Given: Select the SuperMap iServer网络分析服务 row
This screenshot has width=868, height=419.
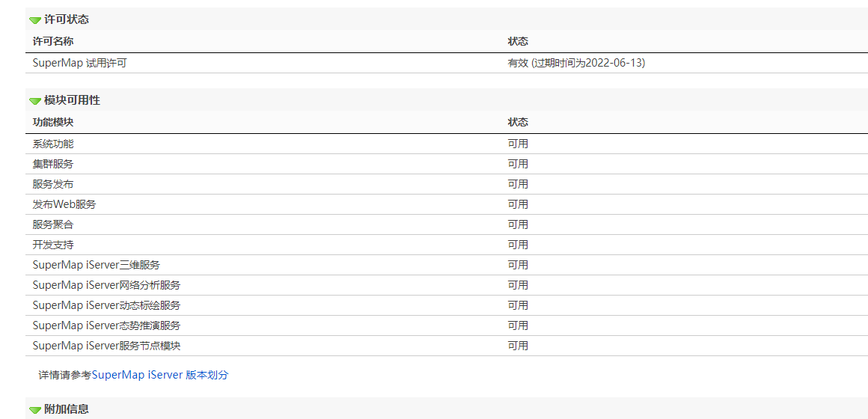Looking at the screenshot, I should pos(447,285).
